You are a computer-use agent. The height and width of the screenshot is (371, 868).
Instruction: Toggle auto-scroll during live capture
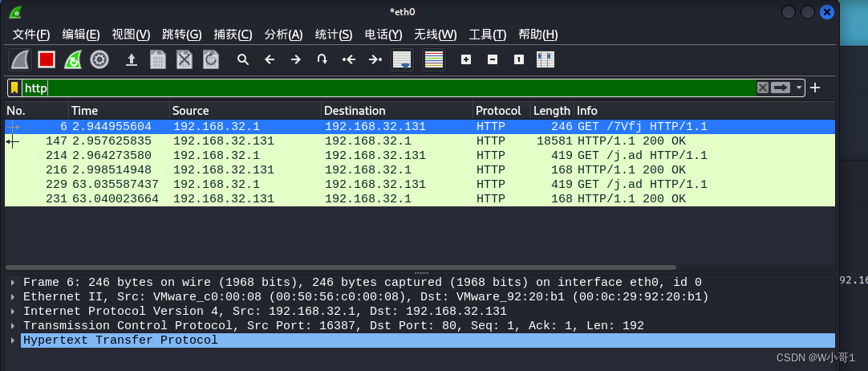pyautogui.click(x=402, y=59)
